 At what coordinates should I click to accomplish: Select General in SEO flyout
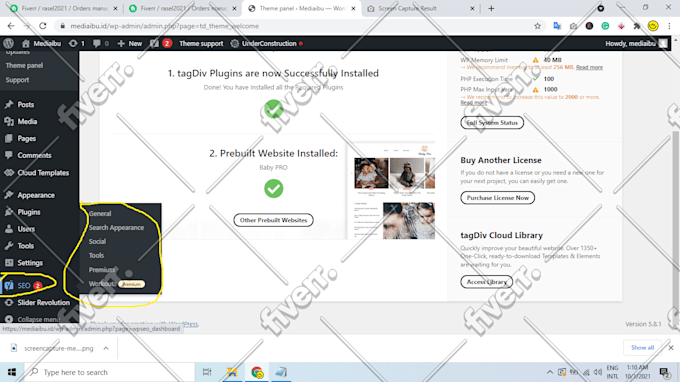100,213
